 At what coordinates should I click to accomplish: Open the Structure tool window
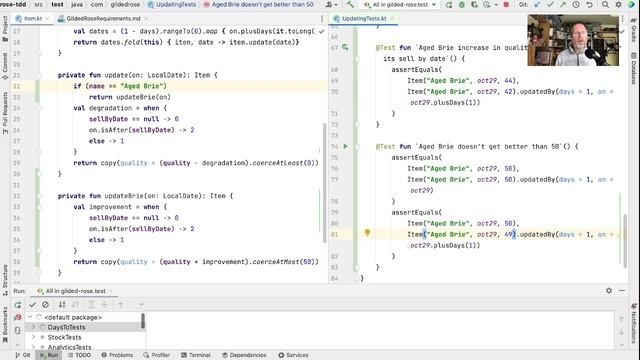(x=5, y=280)
